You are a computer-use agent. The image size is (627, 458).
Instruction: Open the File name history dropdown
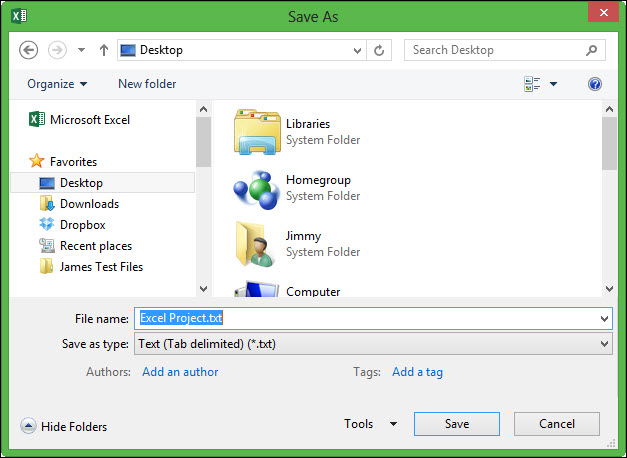[x=604, y=319]
